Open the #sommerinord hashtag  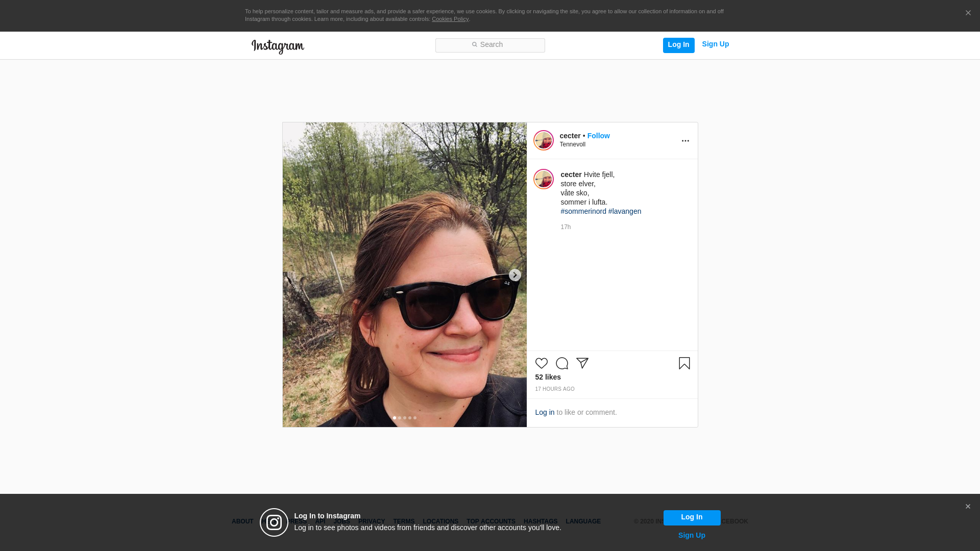coord(583,211)
